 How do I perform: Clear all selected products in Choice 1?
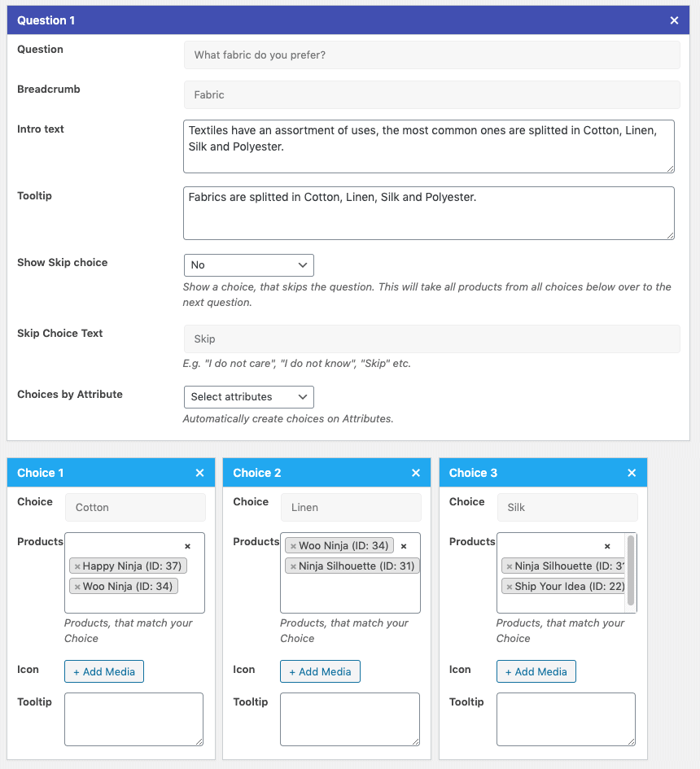coord(187,545)
